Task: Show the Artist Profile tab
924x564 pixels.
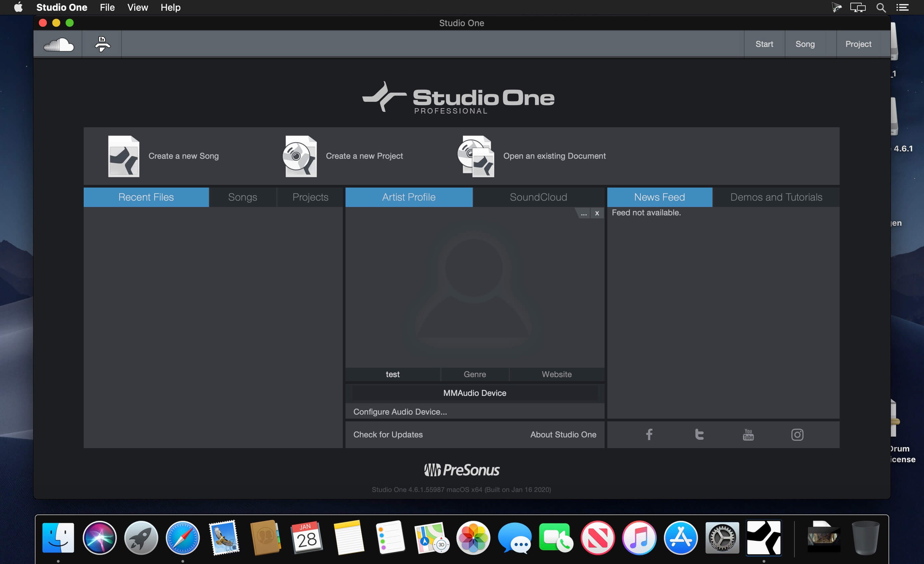Action: 409,197
